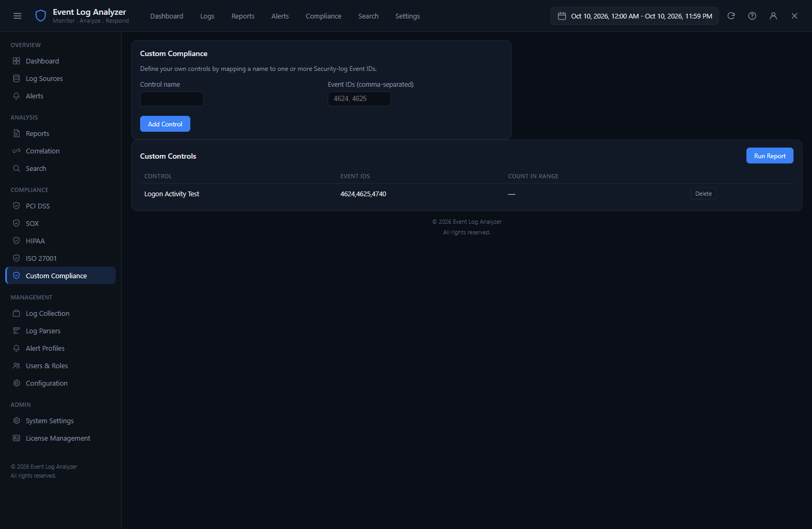Click the Users & Roles people icon
The image size is (812, 529).
tap(16, 366)
